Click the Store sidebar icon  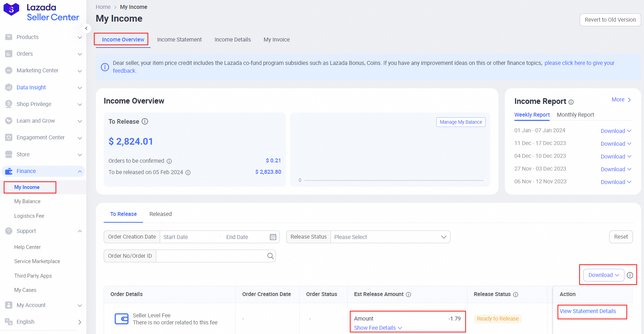(9, 154)
